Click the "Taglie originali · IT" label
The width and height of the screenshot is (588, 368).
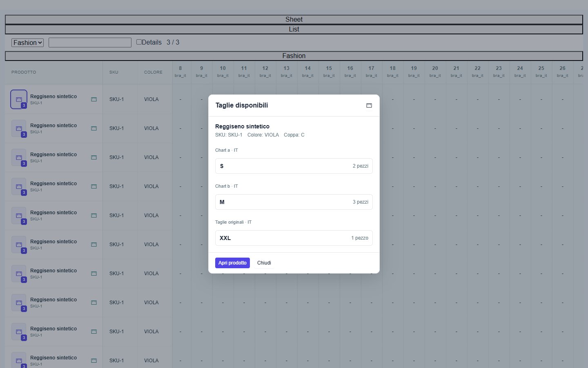tap(233, 222)
